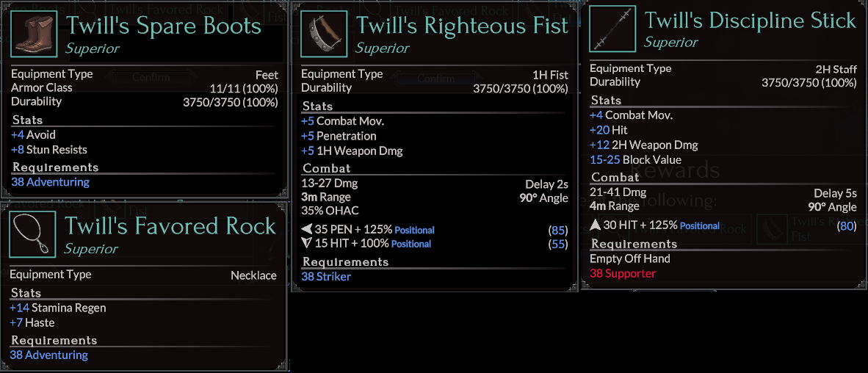
Task: Click the Twill's Discipline Stick title
Action: tap(750, 21)
